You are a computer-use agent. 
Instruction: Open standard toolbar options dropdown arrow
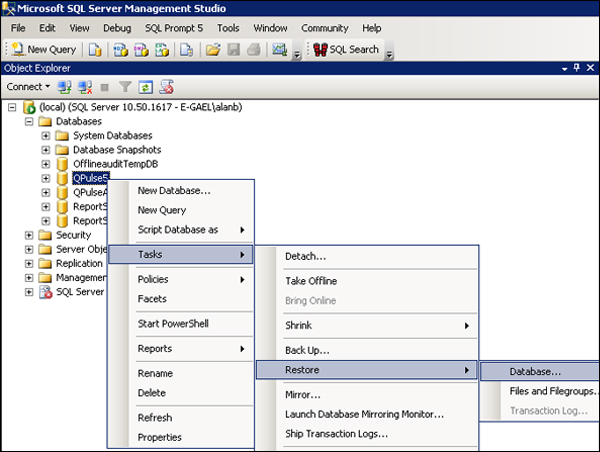coord(297,55)
